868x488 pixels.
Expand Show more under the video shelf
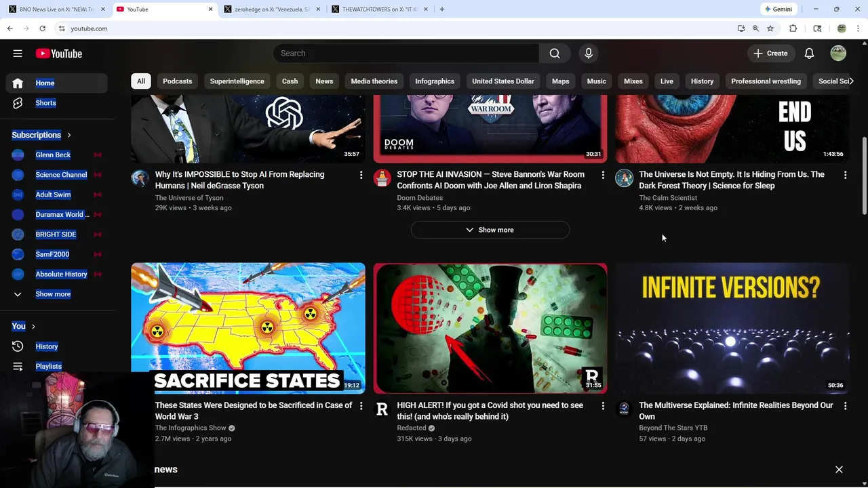[x=490, y=230]
